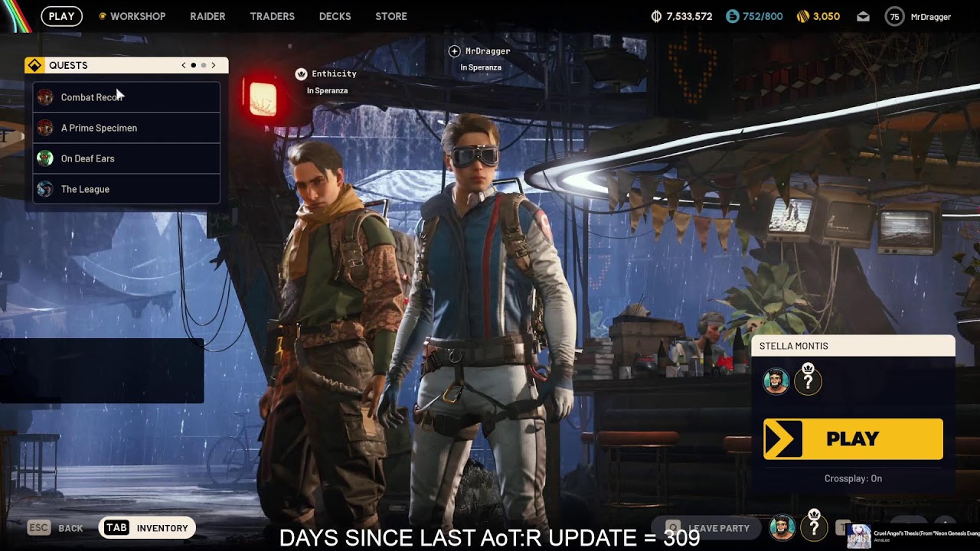Screen dimensions: 980x551
Task: Select the second quests page dot
Action: click(x=204, y=66)
